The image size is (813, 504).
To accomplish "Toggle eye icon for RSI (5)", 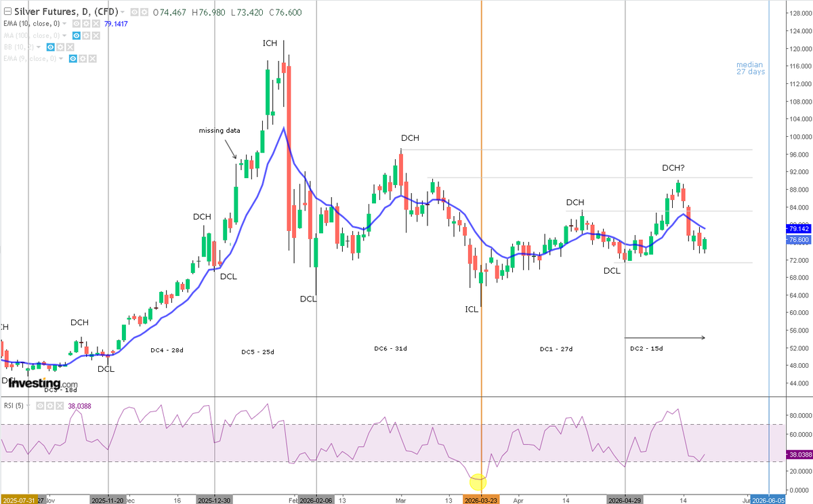I will pos(40,406).
